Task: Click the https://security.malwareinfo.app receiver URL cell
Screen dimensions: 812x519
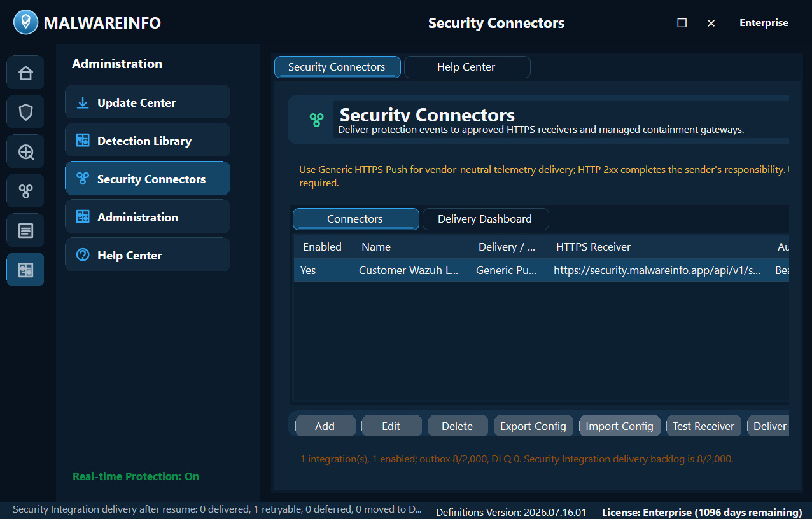Action: coord(657,270)
